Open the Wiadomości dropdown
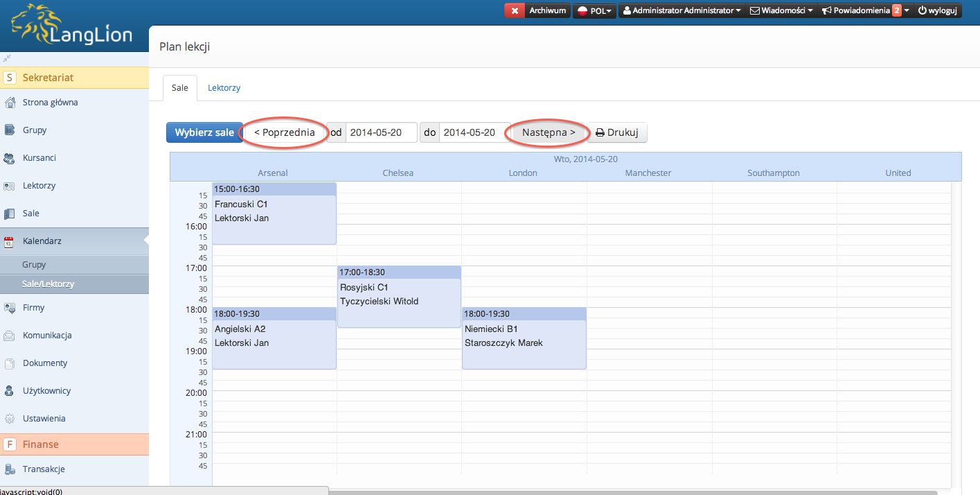Screen dimensions: 980x495 [x=781, y=10]
